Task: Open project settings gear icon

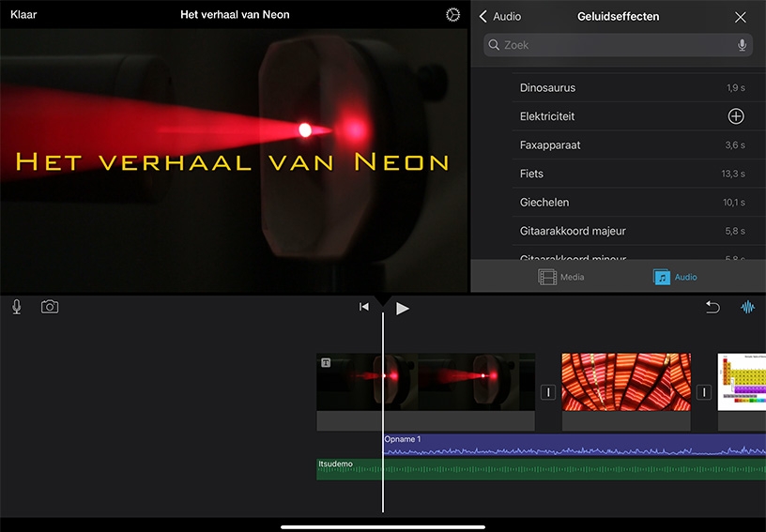Action: pyautogui.click(x=452, y=15)
